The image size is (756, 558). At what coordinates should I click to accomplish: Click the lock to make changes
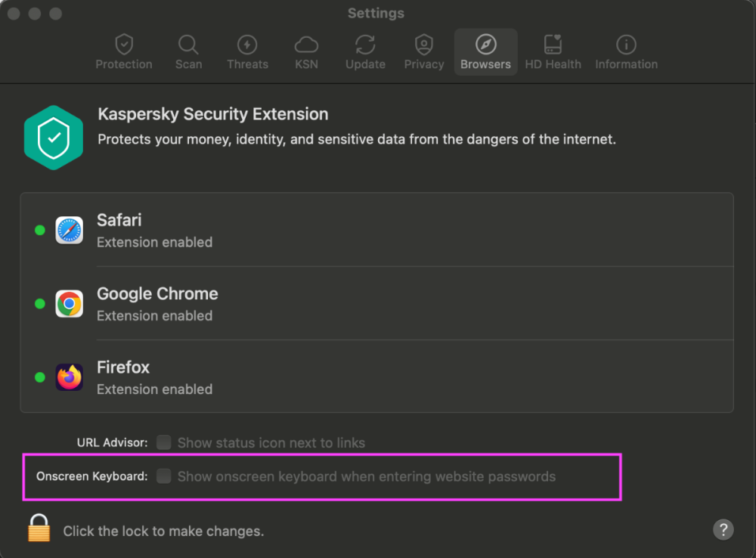click(x=39, y=529)
